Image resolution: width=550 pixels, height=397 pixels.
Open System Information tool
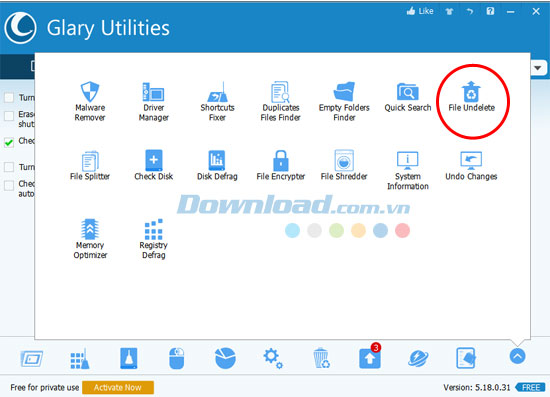tap(408, 170)
